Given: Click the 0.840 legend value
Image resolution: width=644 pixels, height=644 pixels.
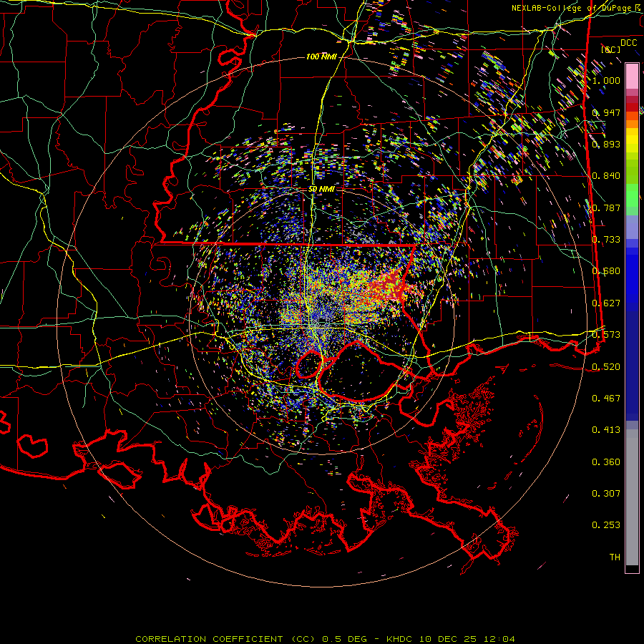Looking at the screenshot, I should click(x=606, y=176).
